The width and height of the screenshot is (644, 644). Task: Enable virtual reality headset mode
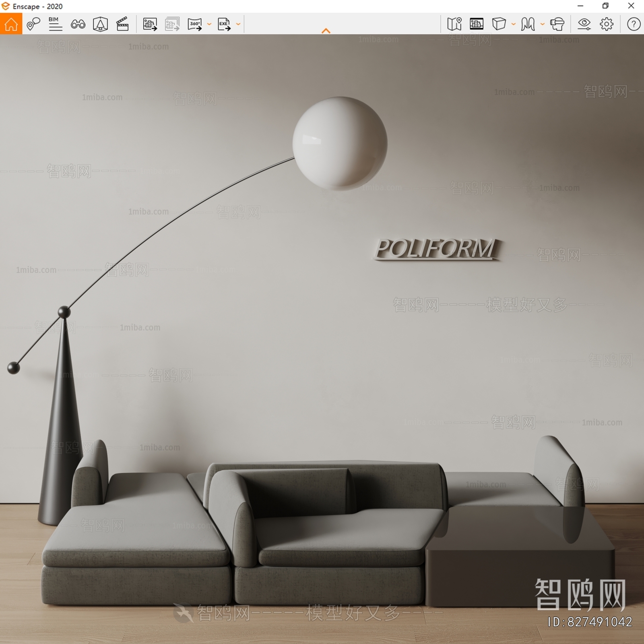point(557,24)
